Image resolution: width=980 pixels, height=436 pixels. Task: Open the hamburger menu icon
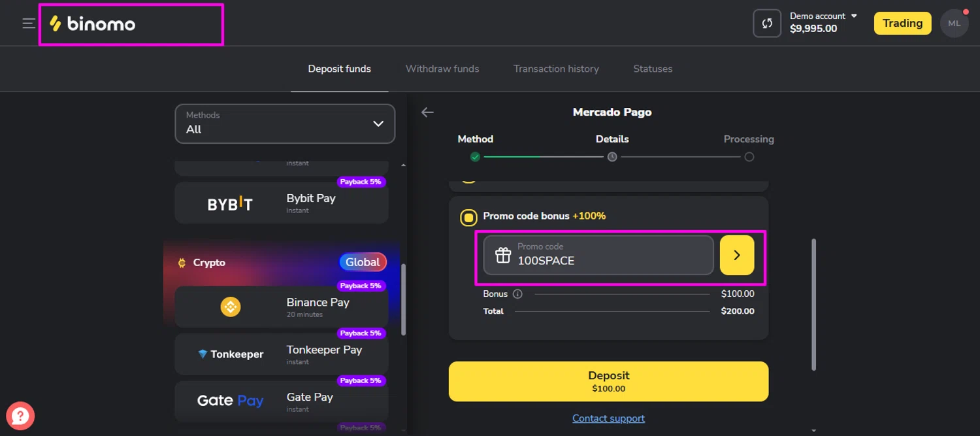click(29, 24)
